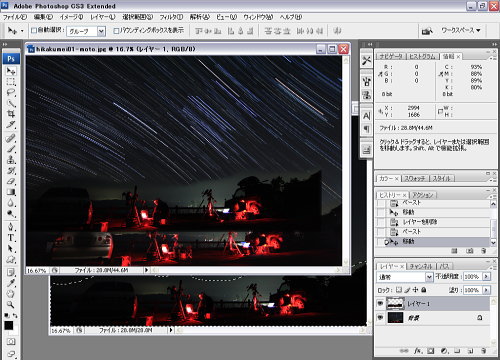500x360 pixels.
Task: Select the Crop tool in toolbox
Action: pyautogui.click(x=11, y=114)
